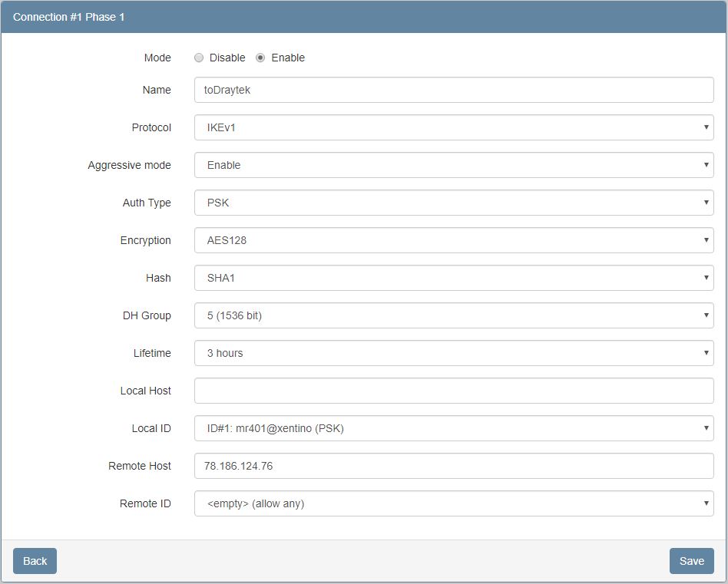Expand the Aggressive mode dropdown

tap(454, 165)
